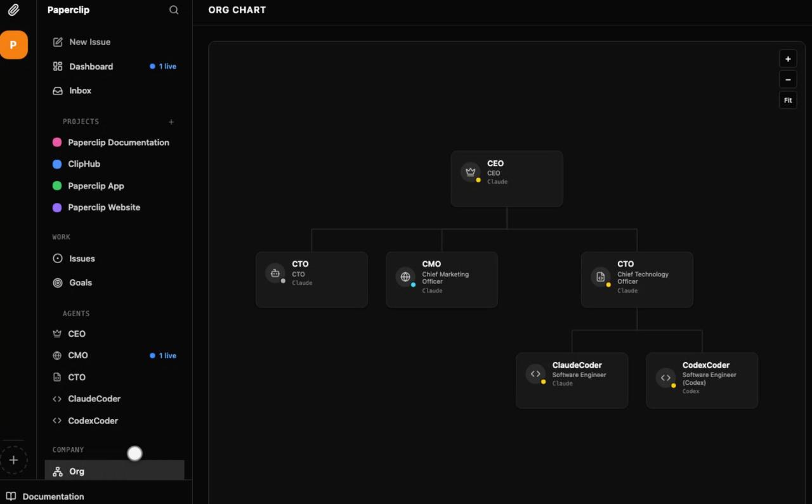Click the search magnifier icon beside Paperclip
Image resolution: width=812 pixels, height=504 pixels.
coord(174,10)
